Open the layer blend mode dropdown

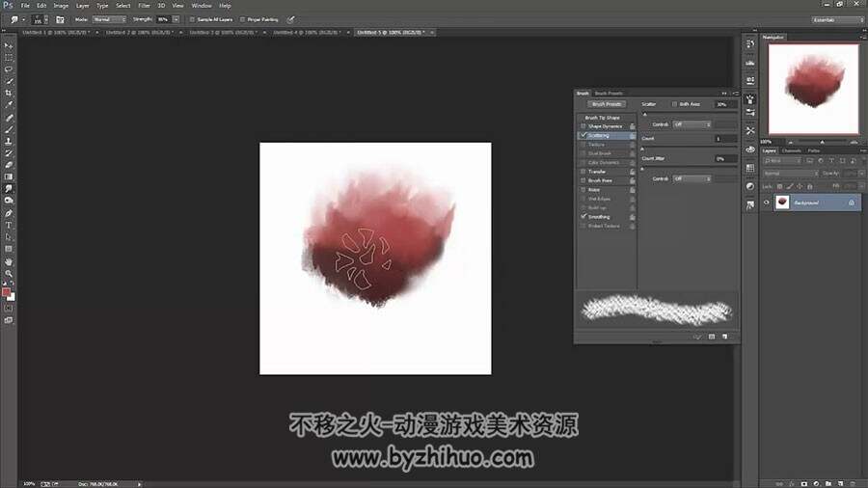[790, 174]
